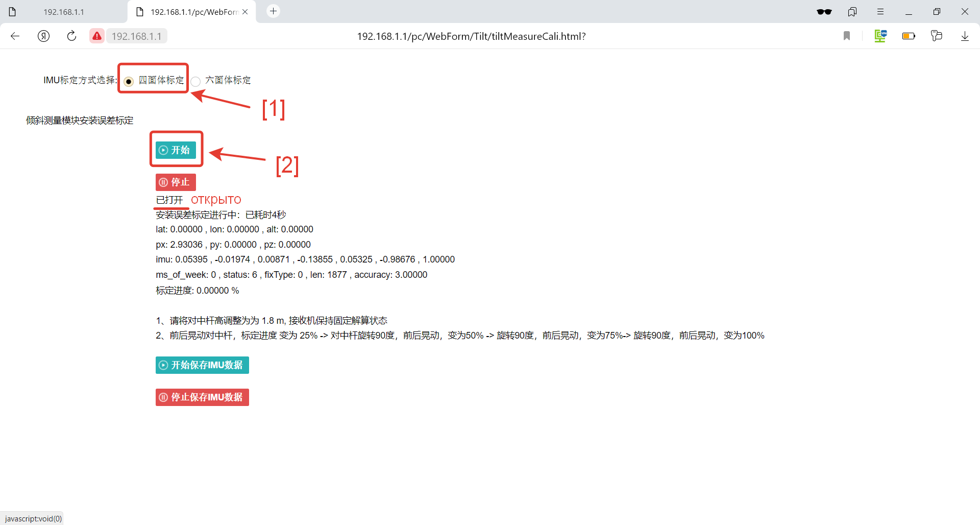Click the red 停止 stop button
The width and height of the screenshot is (980, 525).
coord(176,182)
